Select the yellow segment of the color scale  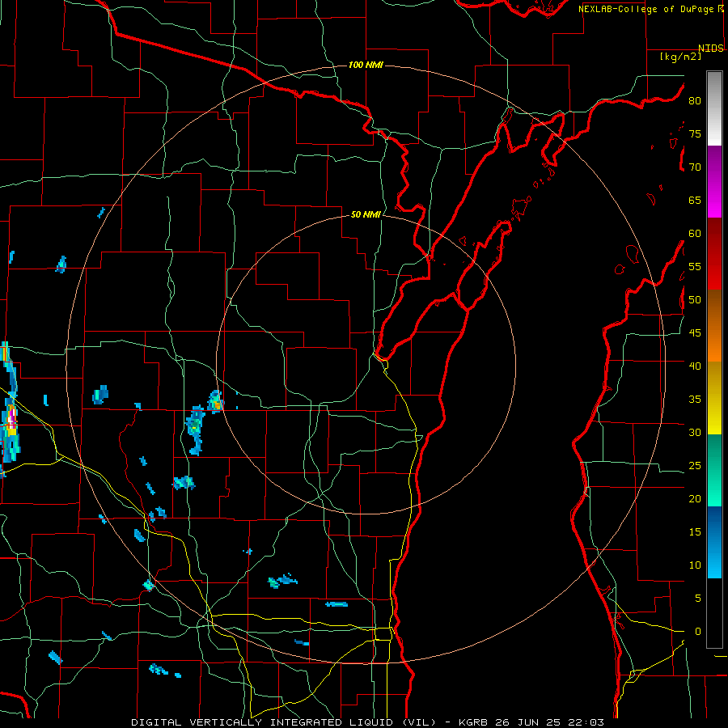[x=714, y=398]
